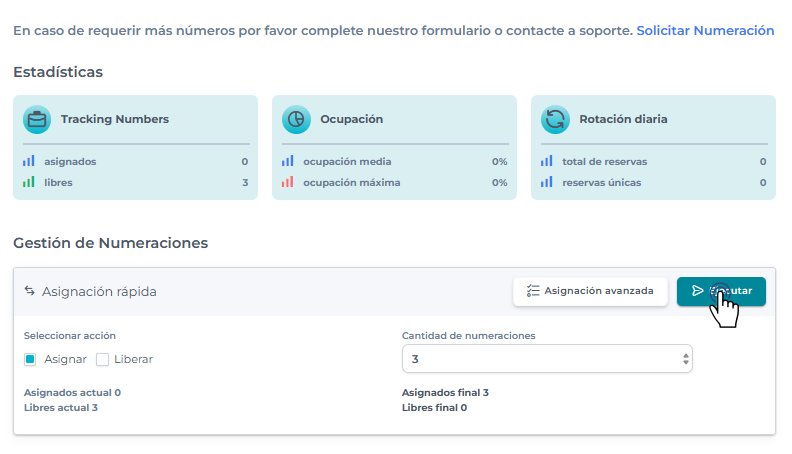Click the green bar icon beside libres
Image resolution: width=792 pixels, height=454 pixels.
click(x=29, y=182)
